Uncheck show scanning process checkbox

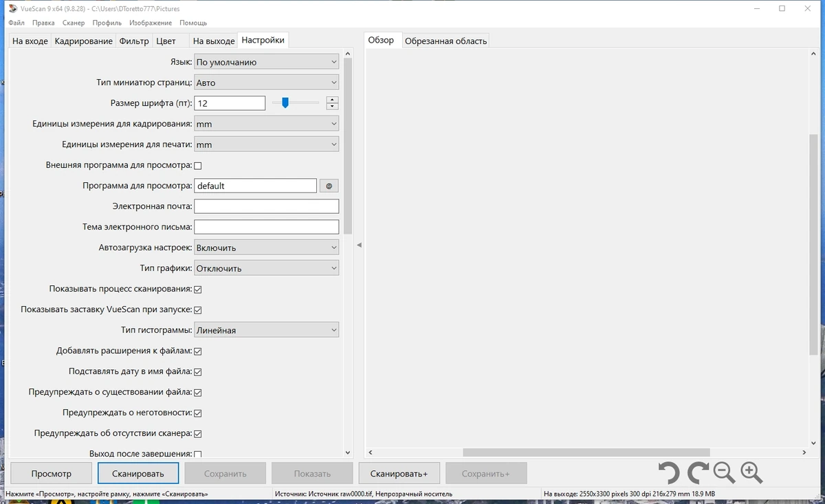(198, 289)
